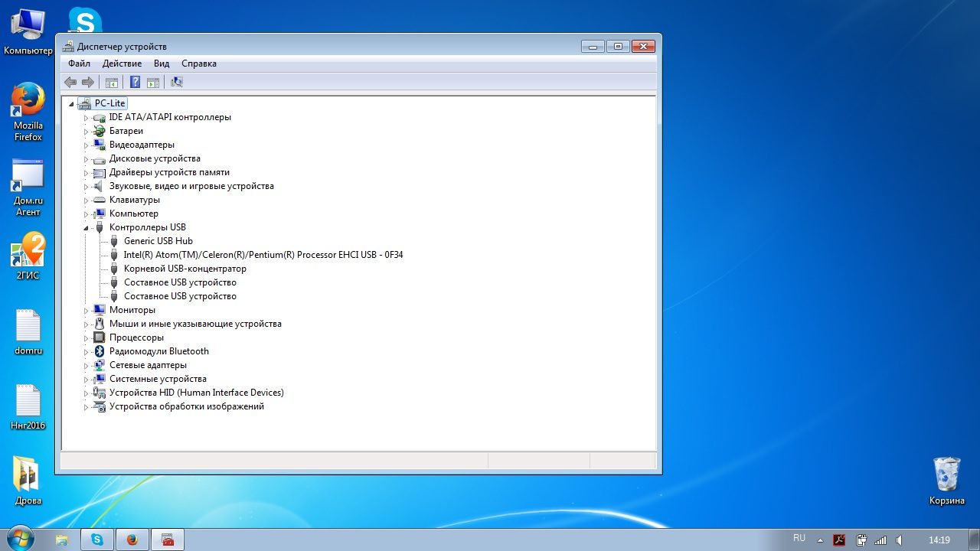Click the show/hide console tree toolbar icon
Viewport: 980px width, 551px height.
[x=112, y=83]
